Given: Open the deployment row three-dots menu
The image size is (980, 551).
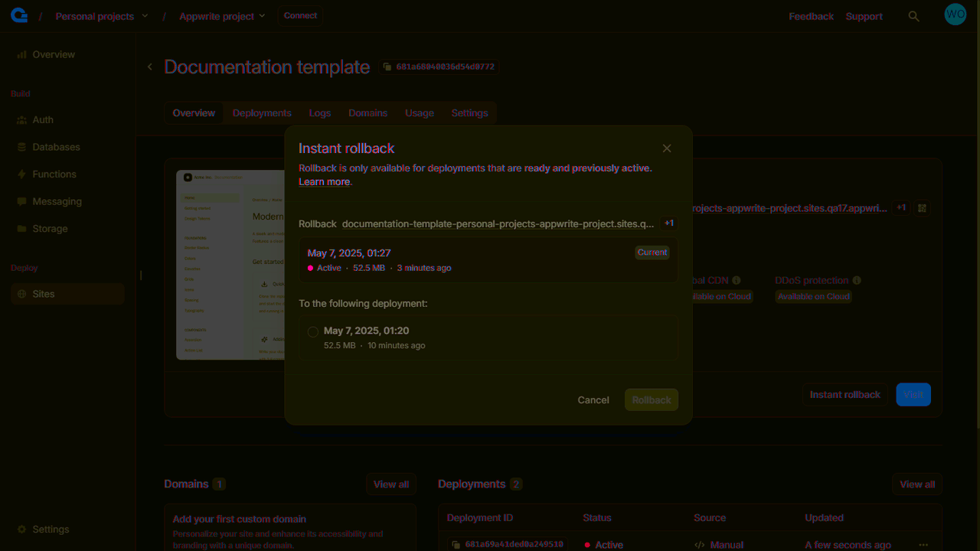Looking at the screenshot, I should point(923,545).
